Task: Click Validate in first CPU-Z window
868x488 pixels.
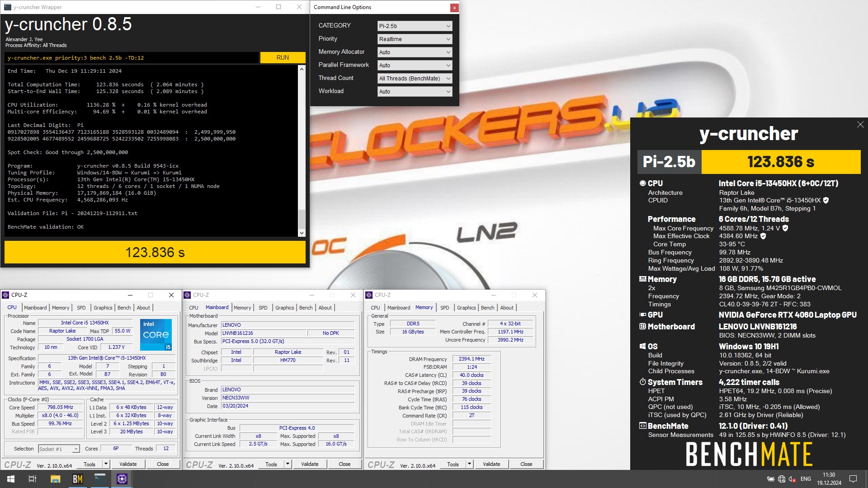Action: coord(128,464)
